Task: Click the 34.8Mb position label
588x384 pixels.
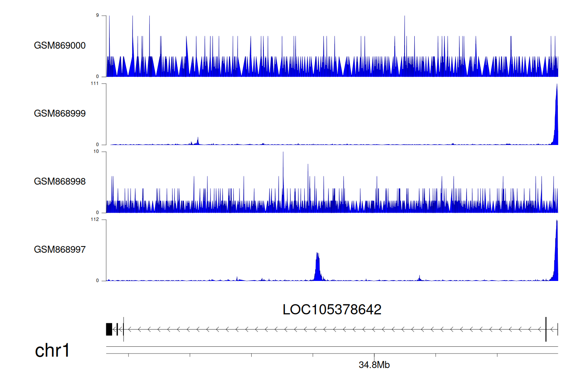Action: (374, 365)
